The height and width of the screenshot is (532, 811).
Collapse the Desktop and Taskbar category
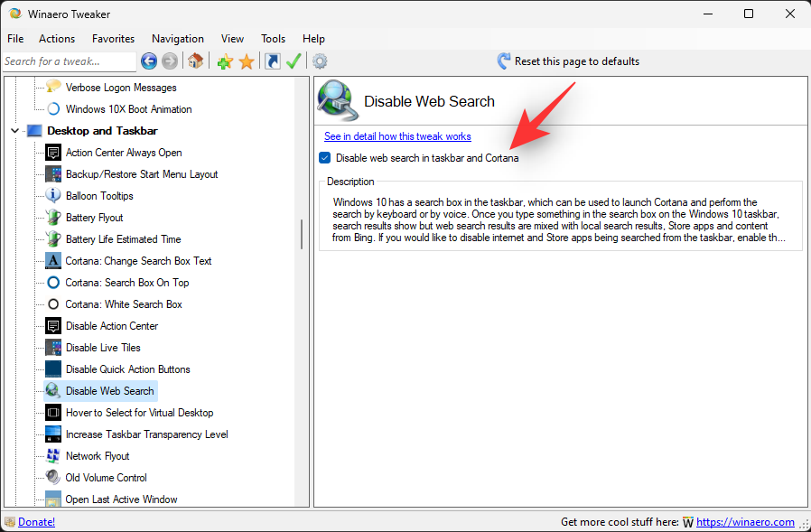14,130
